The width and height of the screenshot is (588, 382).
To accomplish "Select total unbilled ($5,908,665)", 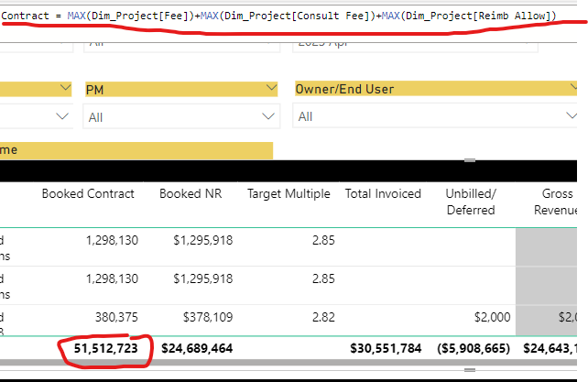I will (x=474, y=349).
